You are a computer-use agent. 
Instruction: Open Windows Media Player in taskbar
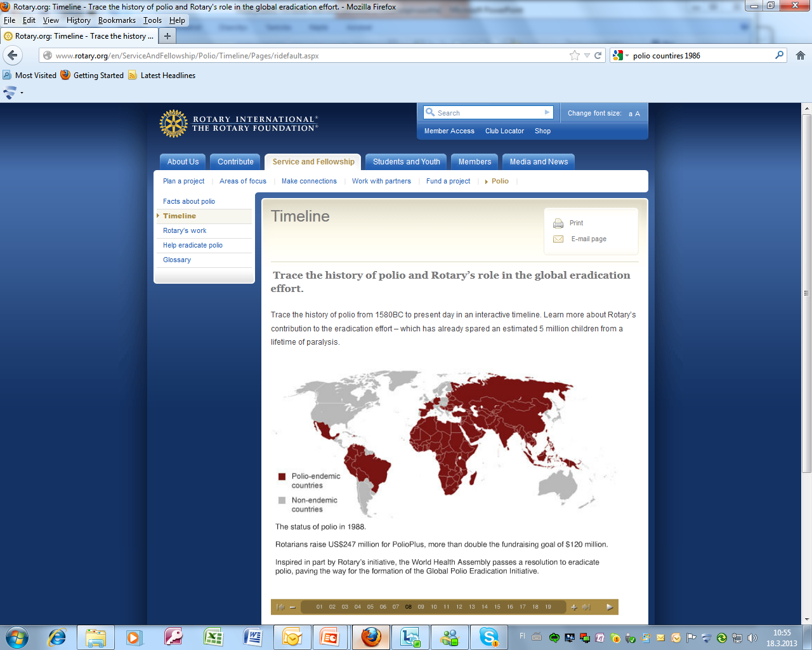tap(134, 637)
